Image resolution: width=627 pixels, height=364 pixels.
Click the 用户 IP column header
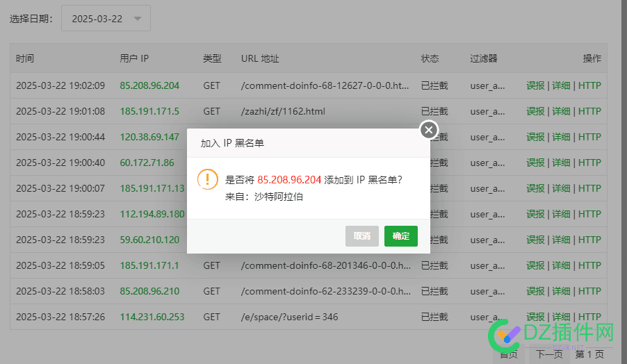pyautogui.click(x=134, y=58)
